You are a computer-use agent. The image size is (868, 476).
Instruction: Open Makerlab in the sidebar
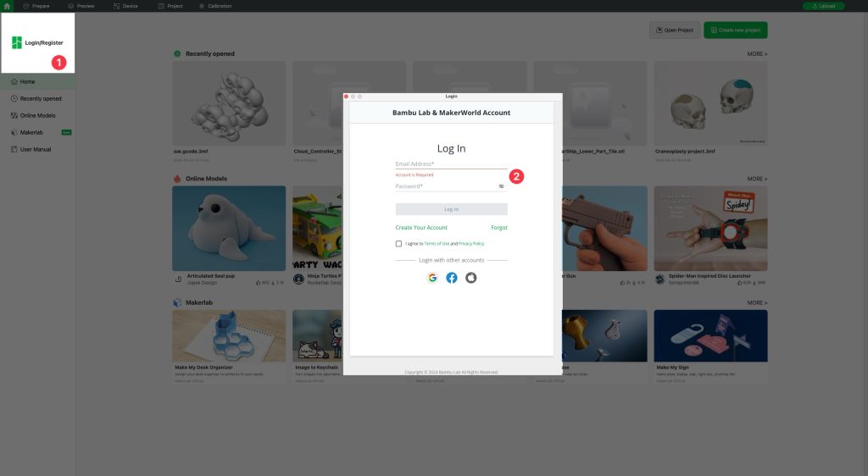point(31,132)
